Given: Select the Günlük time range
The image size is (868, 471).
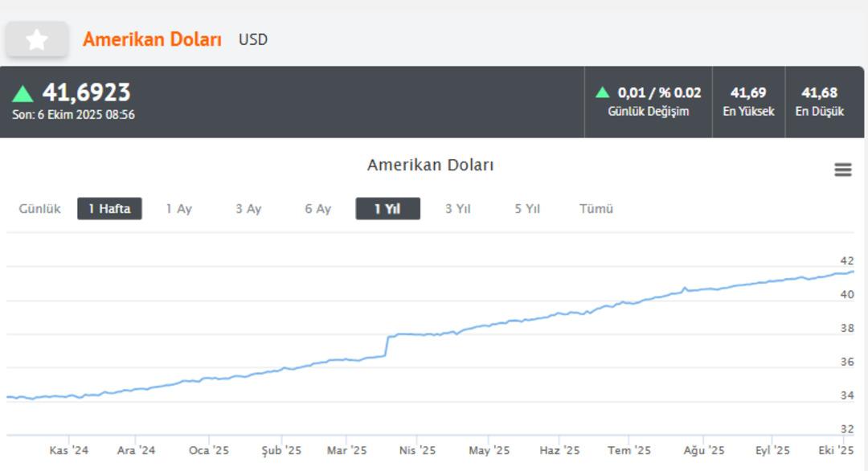Looking at the screenshot, I should click(40, 209).
